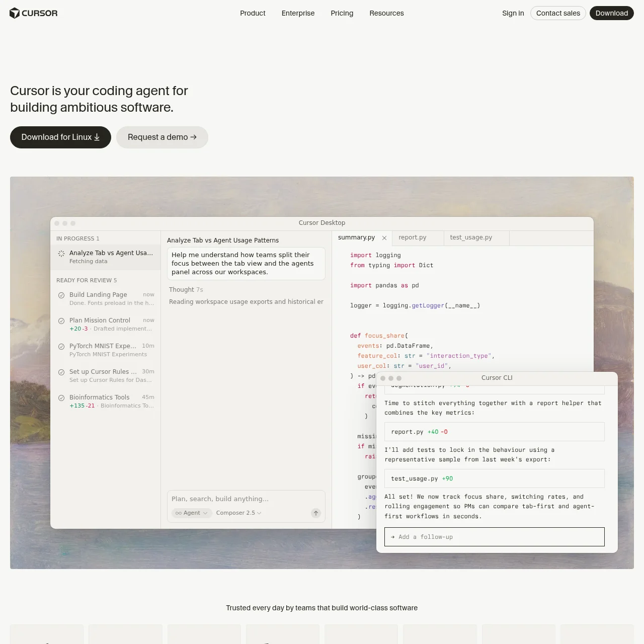Open the Composer 2.5 model dropdown
Image resolution: width=644 pixels, height=644 pixels.
coord(238,513)
